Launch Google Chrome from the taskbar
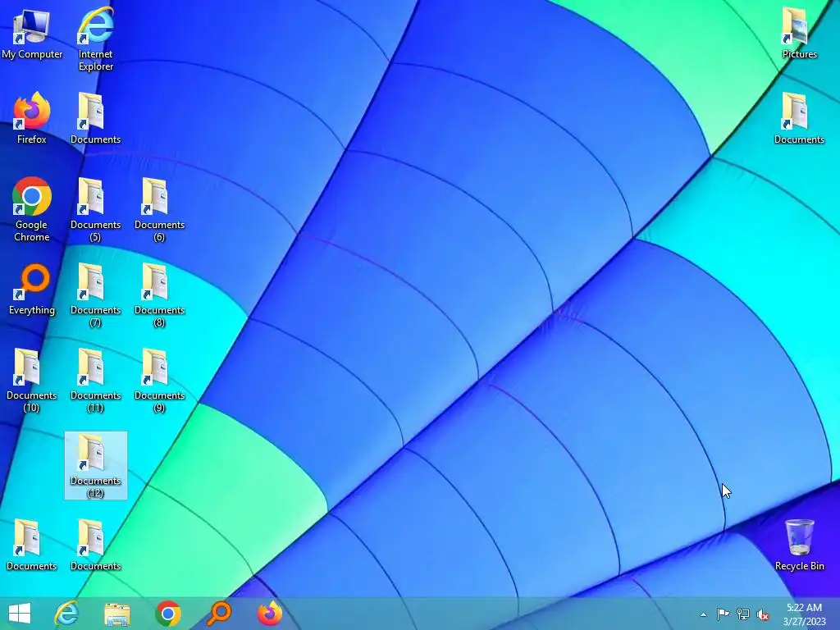 point(168,614)
